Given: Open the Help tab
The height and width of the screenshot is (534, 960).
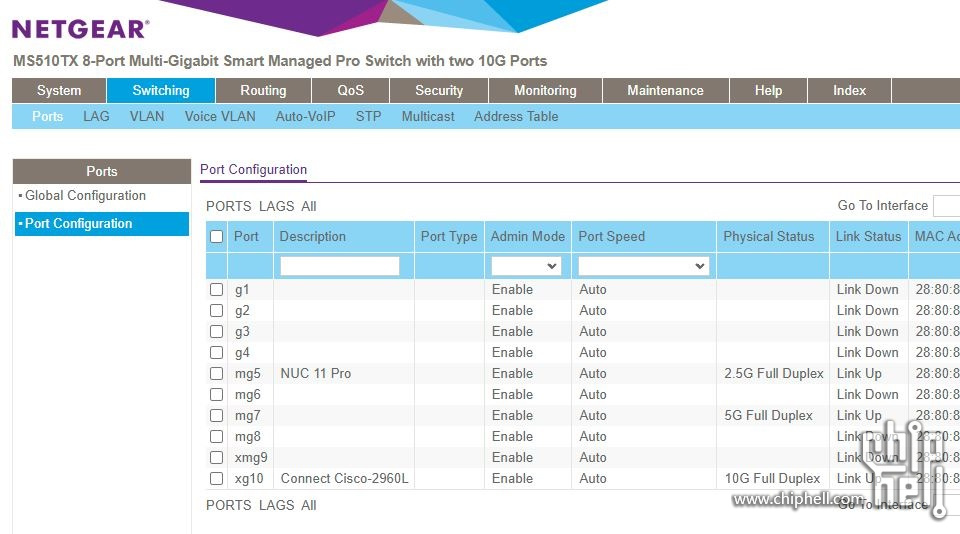Looking at the screenshot, I should (768, 90).
